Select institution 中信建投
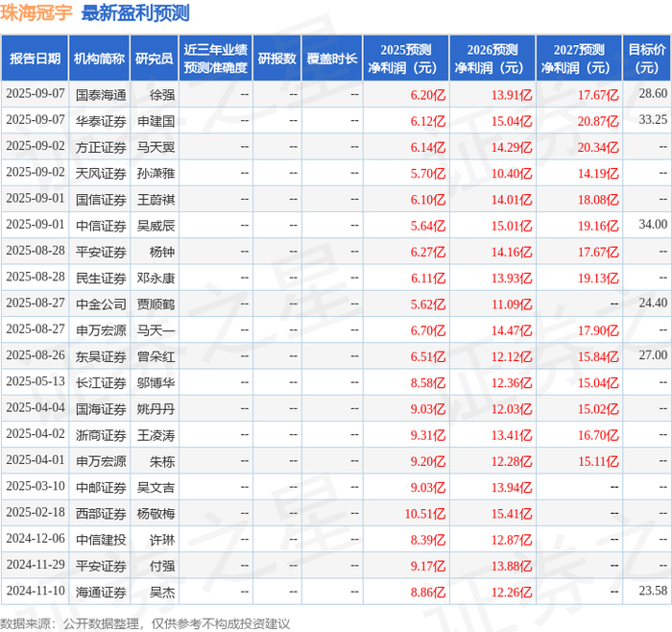The width and height of the screenshot is (672, 632). click(x=101, y=540)
